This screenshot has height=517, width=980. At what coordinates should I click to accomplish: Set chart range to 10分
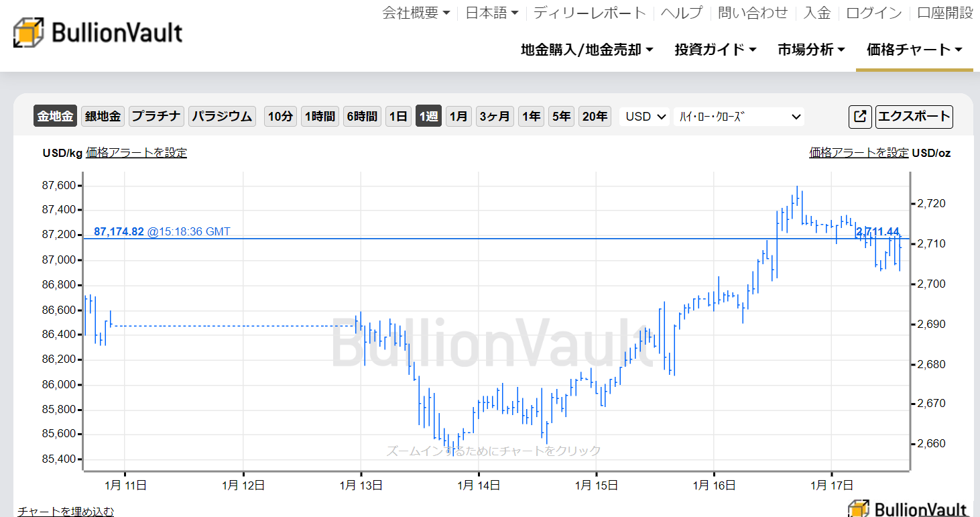(x=280, y=117)
